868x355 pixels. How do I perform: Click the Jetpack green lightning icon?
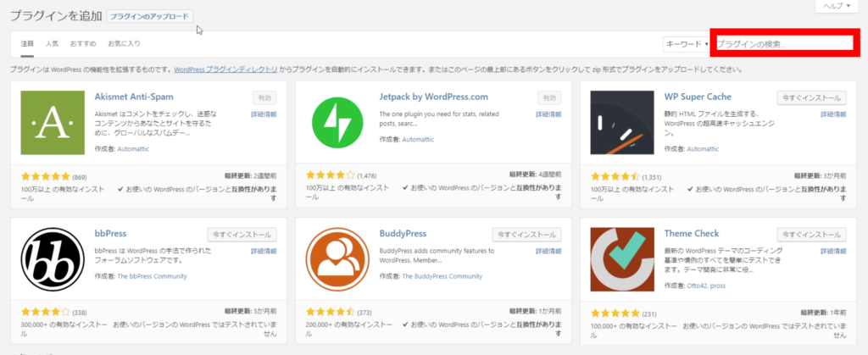(337, 123)
